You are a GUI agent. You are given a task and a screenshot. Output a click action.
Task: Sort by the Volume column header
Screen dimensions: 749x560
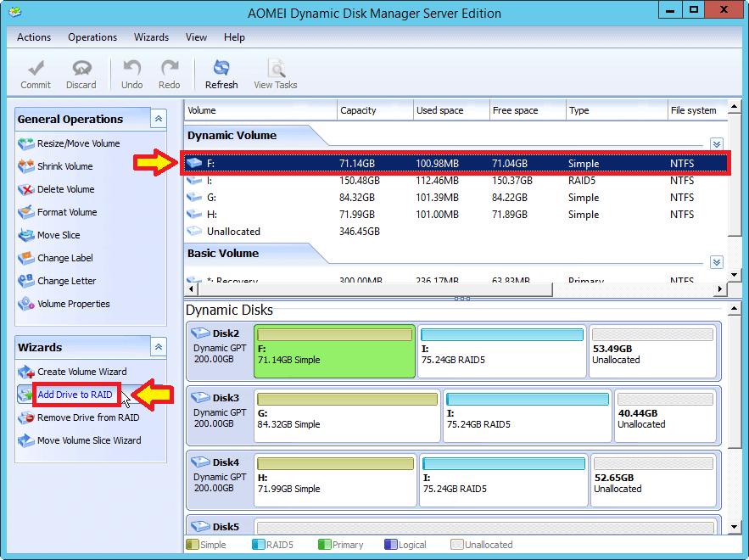pos(260,110)
